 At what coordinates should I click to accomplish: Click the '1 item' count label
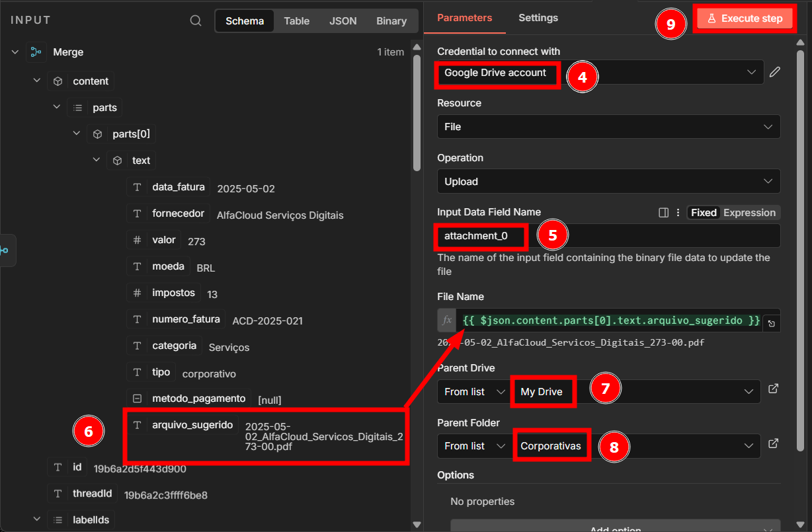[x=390, y=52]
